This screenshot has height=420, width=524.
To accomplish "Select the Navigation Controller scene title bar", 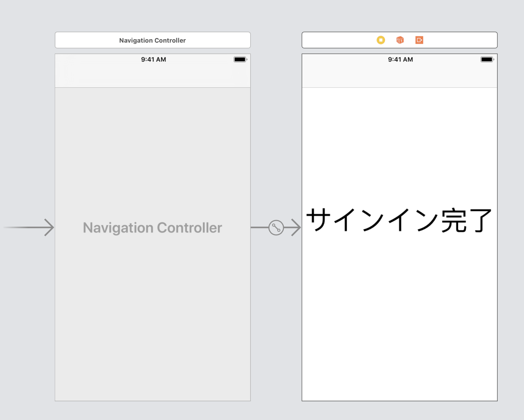I will click(x=152, y=40).
